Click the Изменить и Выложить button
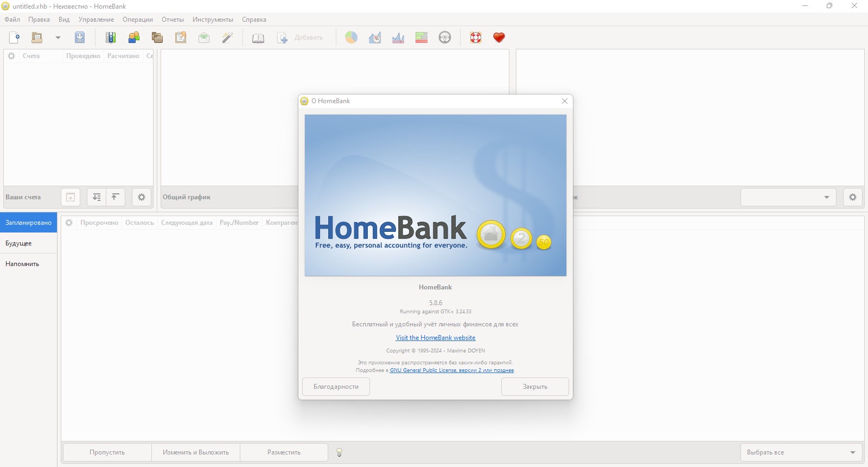 pos(196,452)
